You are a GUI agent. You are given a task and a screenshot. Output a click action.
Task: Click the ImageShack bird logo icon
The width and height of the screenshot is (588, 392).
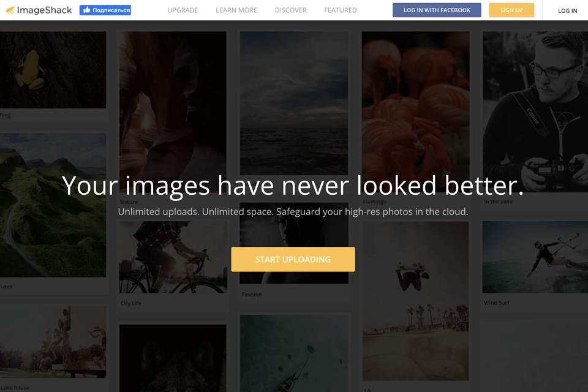tap(10, 10)
